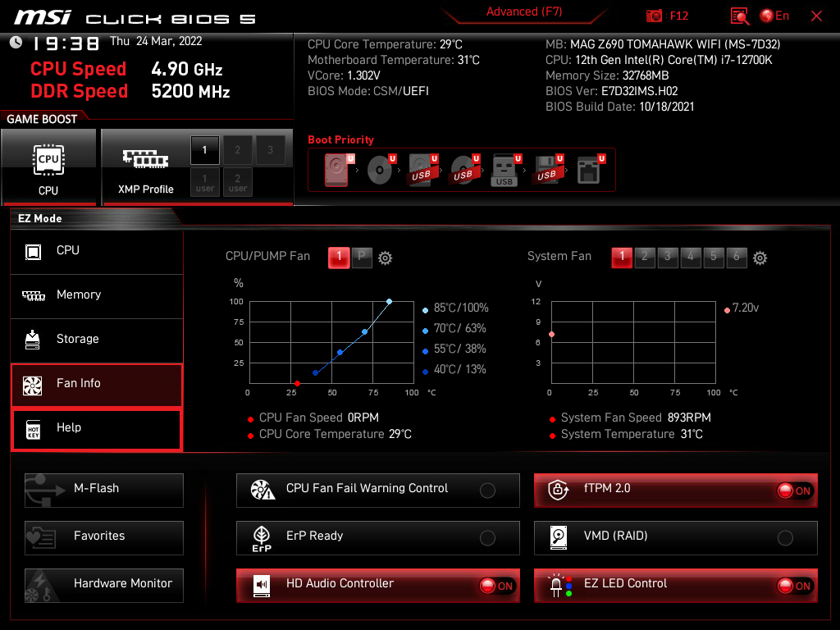Click the GAME BOOST label
Image resolution: width=840 pixels, height=630 pixels.
[x=42, y=119]
